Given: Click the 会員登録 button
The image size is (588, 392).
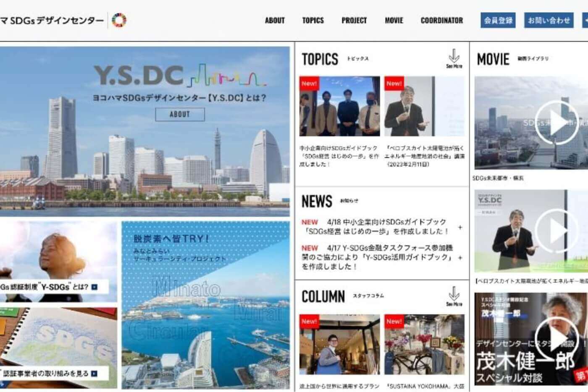Looking at the screenshot, I should 498,20.
